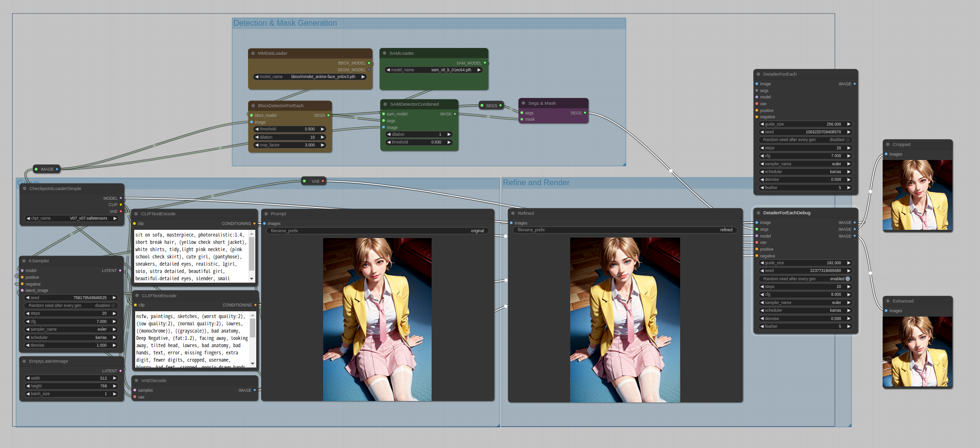The image size is (980, 448).
Task: Click the IMAGE output port on VAEDecode node
Action: tap(255, 390)
